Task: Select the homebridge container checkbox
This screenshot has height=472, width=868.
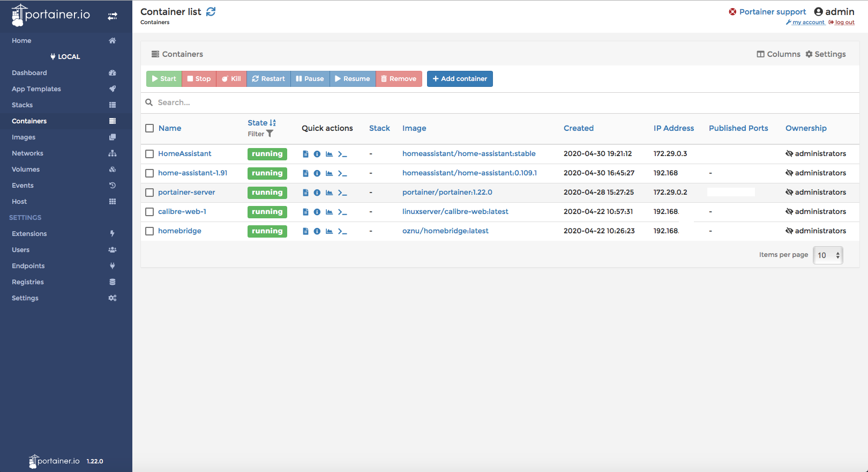Action: click(x=149, y=231)
